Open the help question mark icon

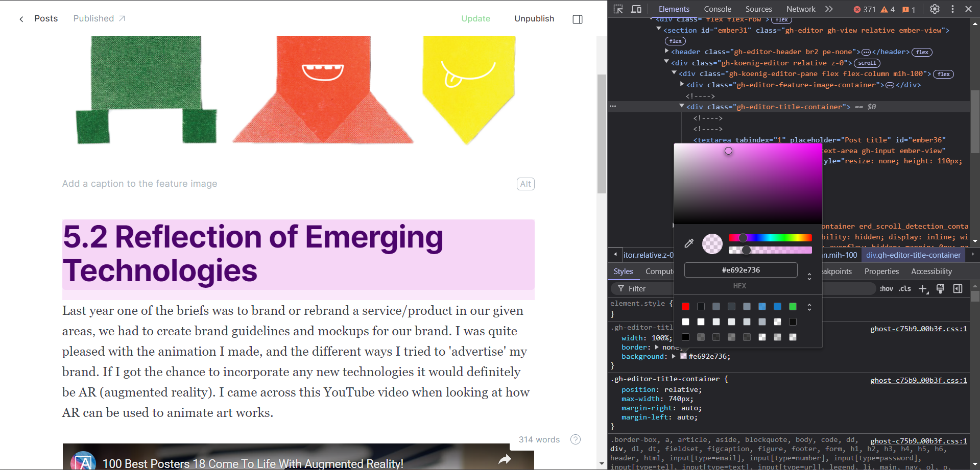click(576, 439)
